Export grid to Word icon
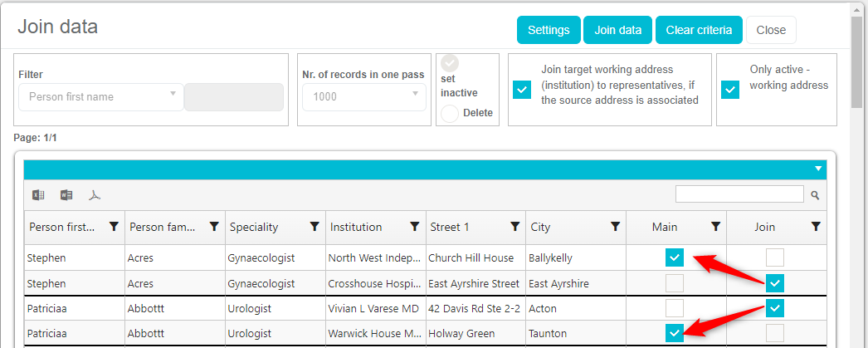The height and width of the screenshot is (348, 868). [66, 195]
